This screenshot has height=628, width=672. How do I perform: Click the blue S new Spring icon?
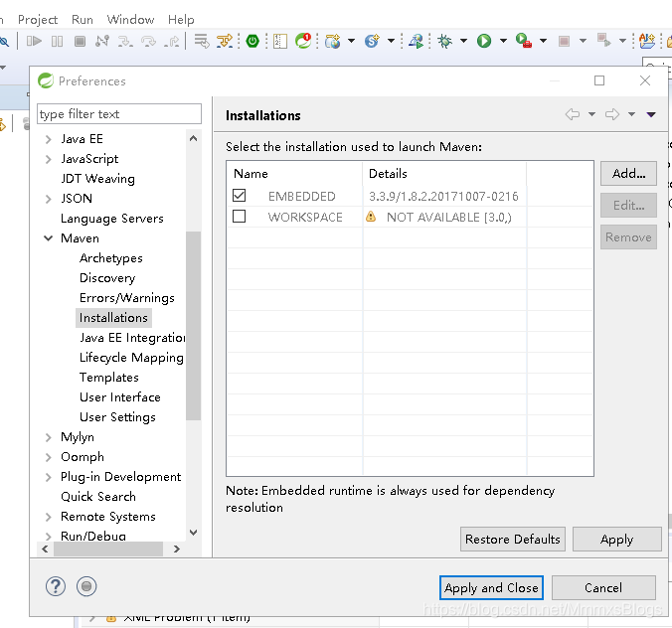click(373, 41)
